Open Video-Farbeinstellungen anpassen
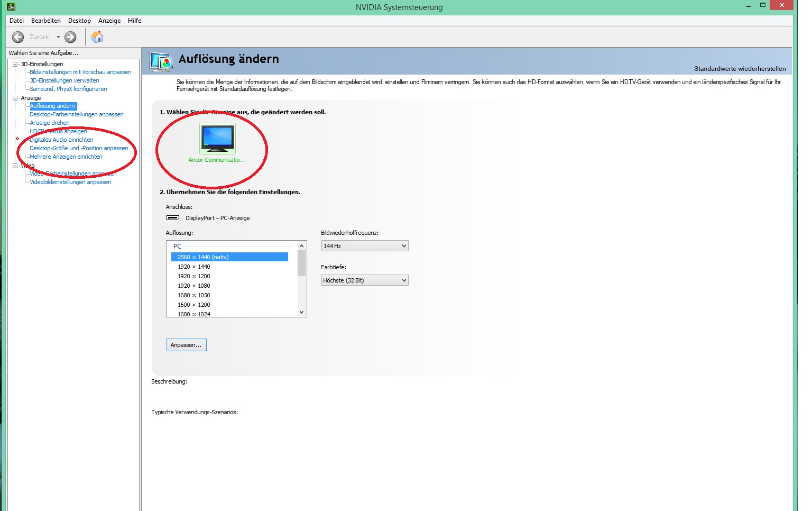 point(73,174)
